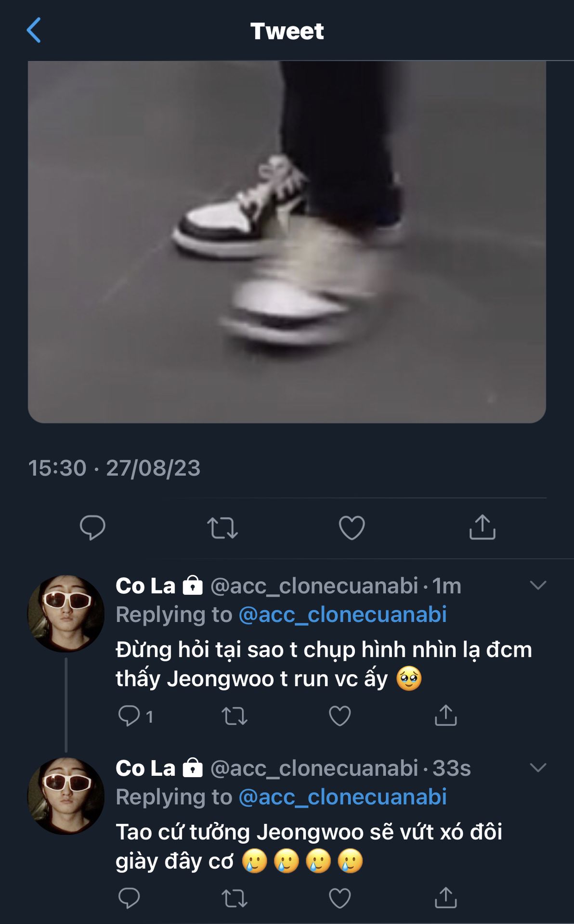Reply to the main tweet

tap(92, 527)
